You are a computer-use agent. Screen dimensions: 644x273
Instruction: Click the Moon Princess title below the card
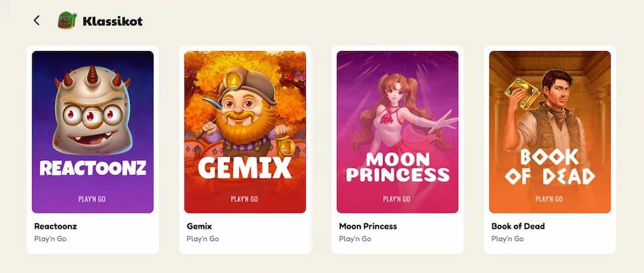[x=368, y=226]
